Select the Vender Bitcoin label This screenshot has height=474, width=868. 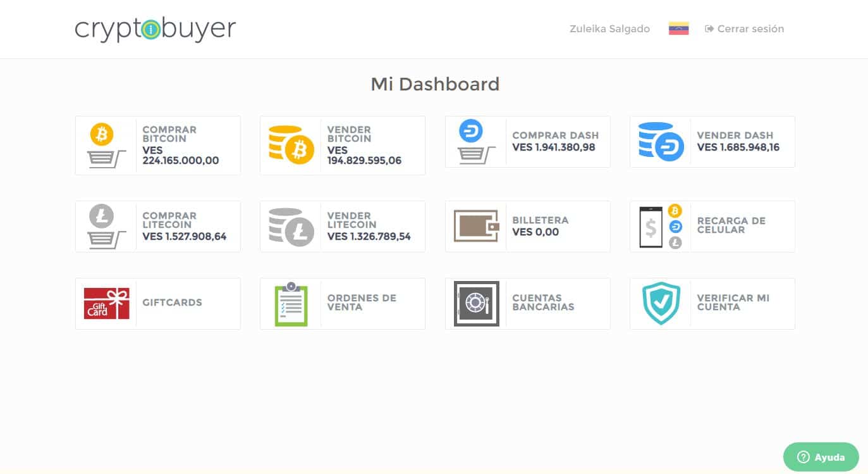tap(349, 134)
